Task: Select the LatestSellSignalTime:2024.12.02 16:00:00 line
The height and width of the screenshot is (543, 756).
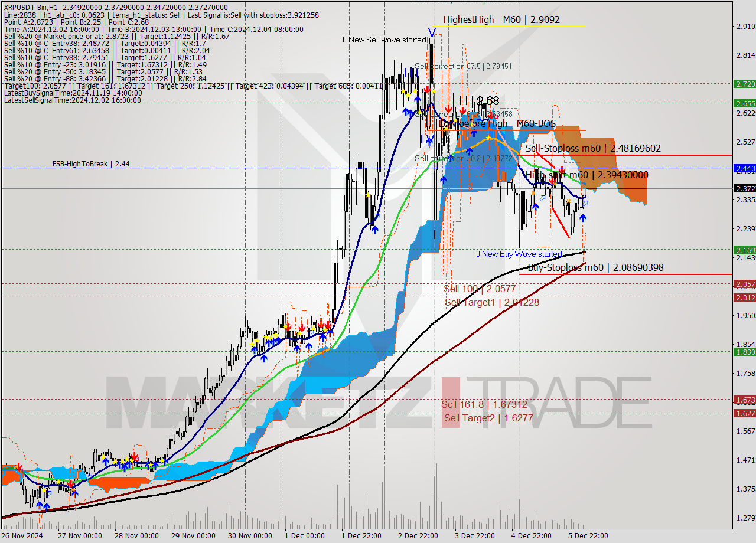Action: (x=72, y=100)
